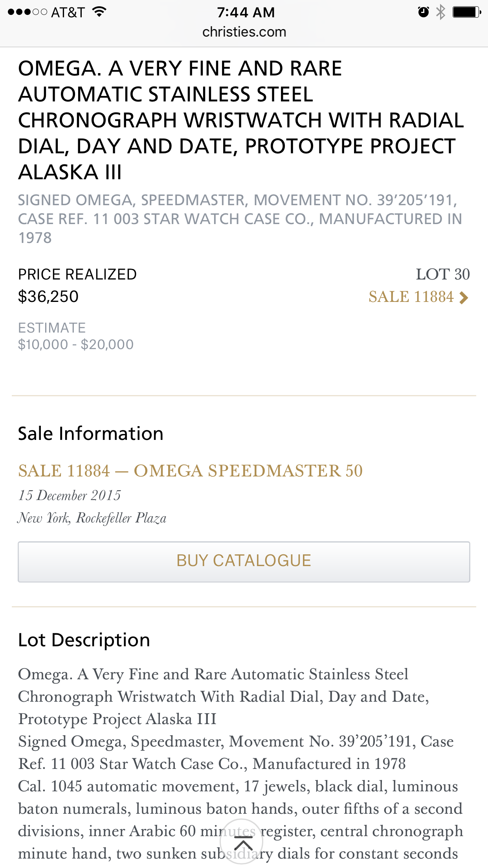The height and width of the screenshot is (868, 488).
Task: Tap the christies.com address bar
Action: tap(244, 32)
